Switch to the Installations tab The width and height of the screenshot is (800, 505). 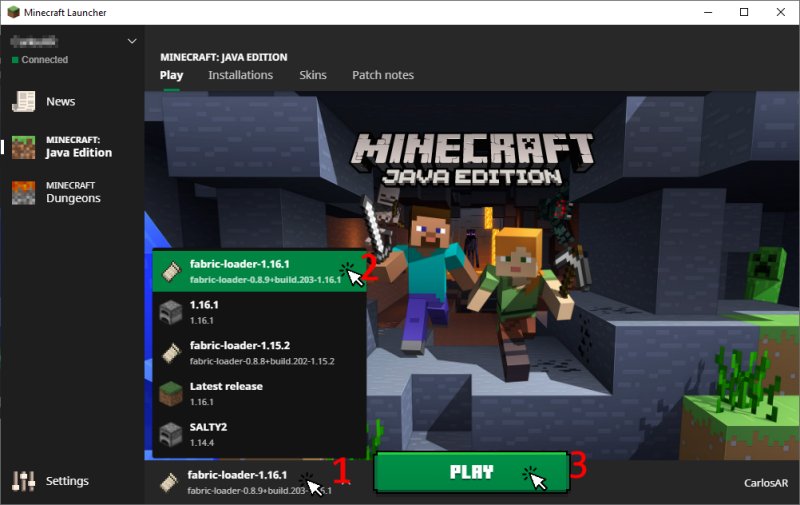(x=240, y=75)
